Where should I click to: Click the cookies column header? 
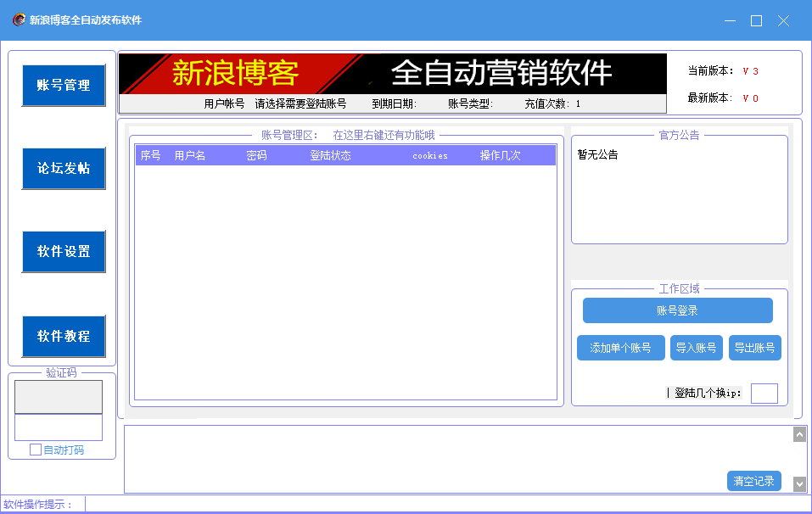[430, 156]
